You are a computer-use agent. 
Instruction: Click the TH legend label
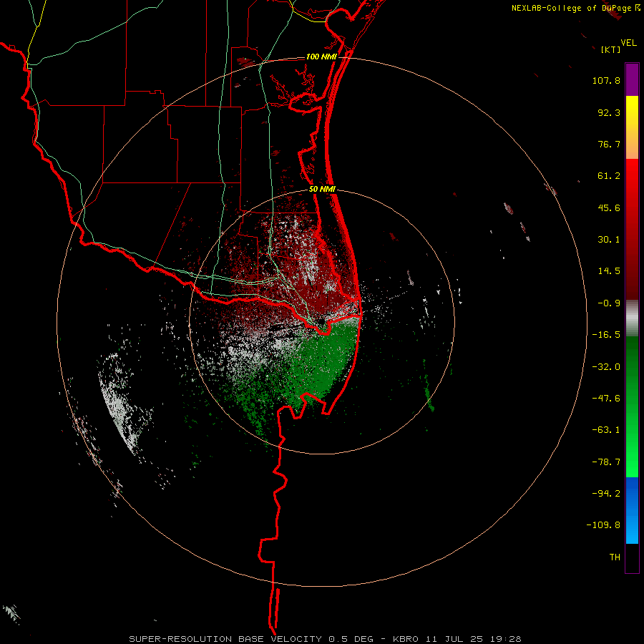coord(615,557)
